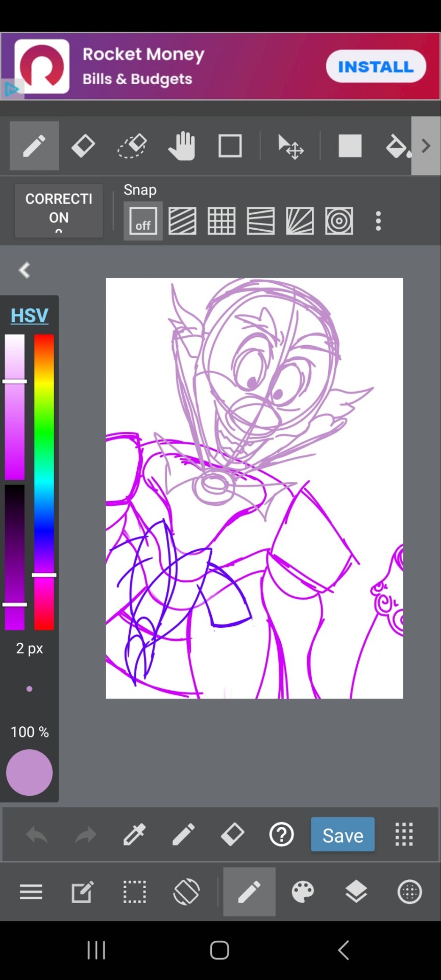Open the ad info triangle icon

12,89
